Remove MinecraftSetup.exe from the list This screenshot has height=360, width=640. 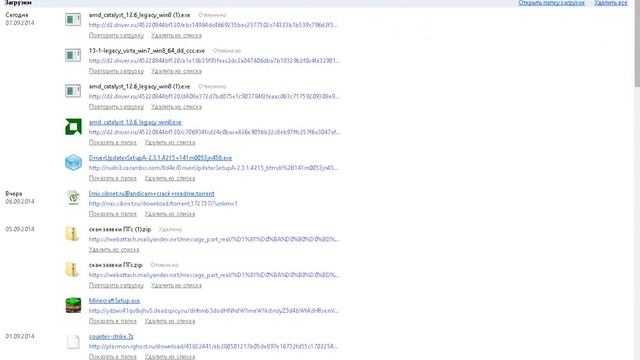coord(170,321)
